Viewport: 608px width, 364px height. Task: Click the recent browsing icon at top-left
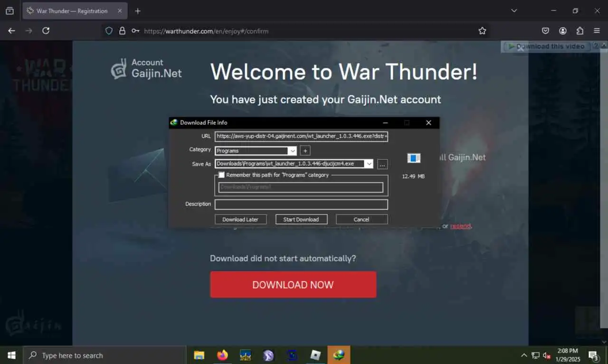click(9, 11)
